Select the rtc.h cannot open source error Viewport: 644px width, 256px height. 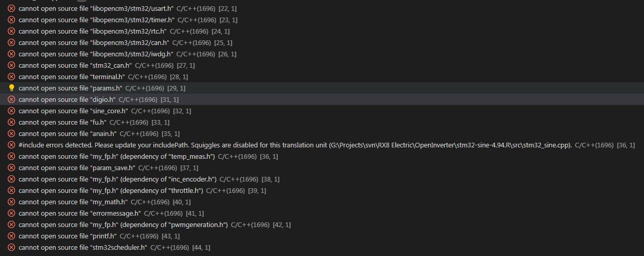coord(92,32)
